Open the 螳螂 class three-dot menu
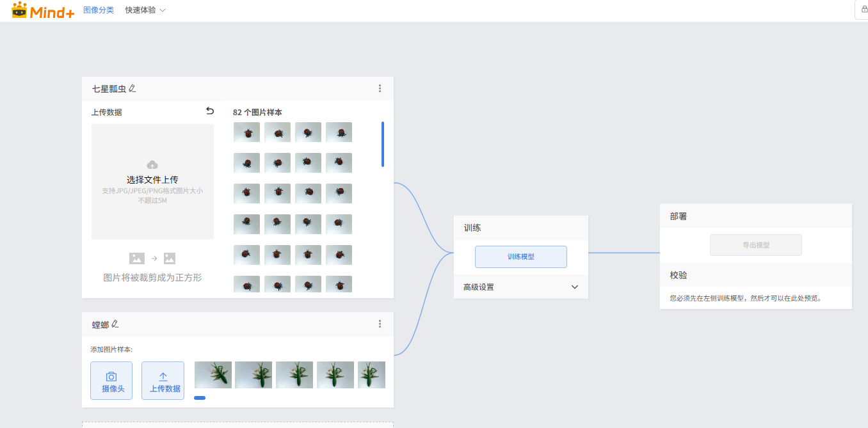This screenshot has width=868, height=428. coord(380,324)
